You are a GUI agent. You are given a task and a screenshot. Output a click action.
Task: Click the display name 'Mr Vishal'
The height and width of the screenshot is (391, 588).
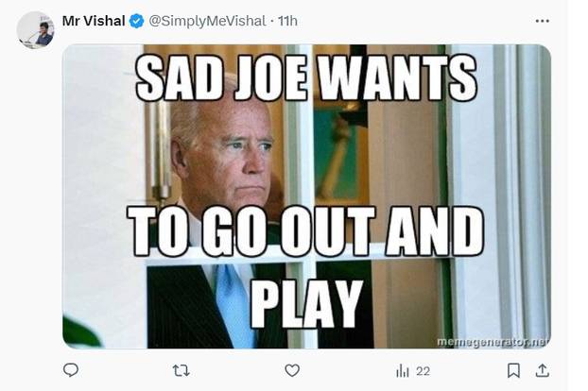[94, 21]
